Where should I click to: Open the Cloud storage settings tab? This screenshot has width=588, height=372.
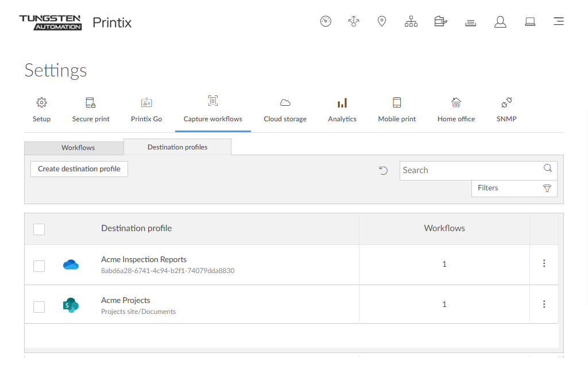(x=285, y=110)
